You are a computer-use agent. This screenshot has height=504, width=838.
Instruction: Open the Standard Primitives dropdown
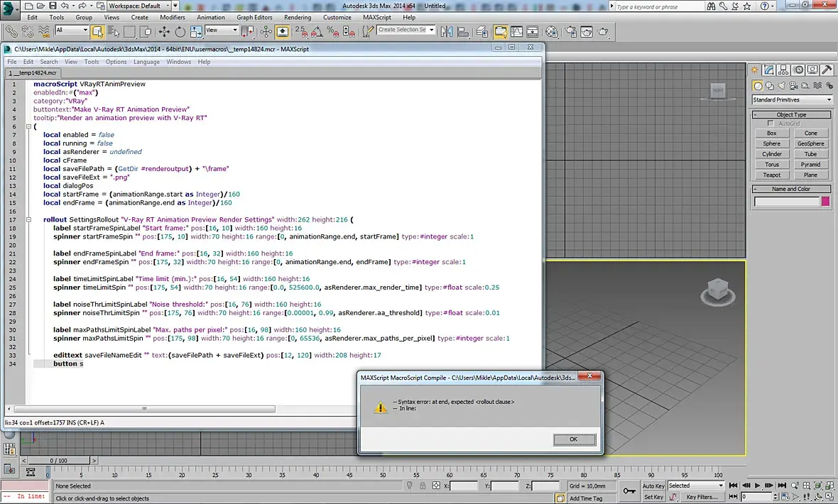click(x=792, y=100)
